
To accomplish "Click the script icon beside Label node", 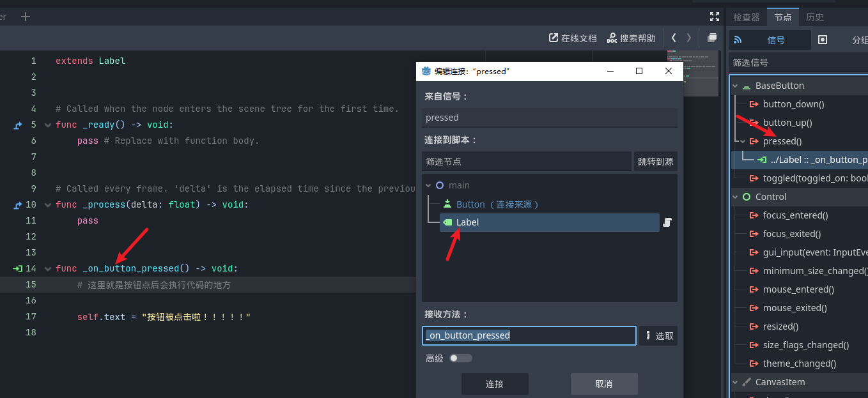I will pos(667,222).
